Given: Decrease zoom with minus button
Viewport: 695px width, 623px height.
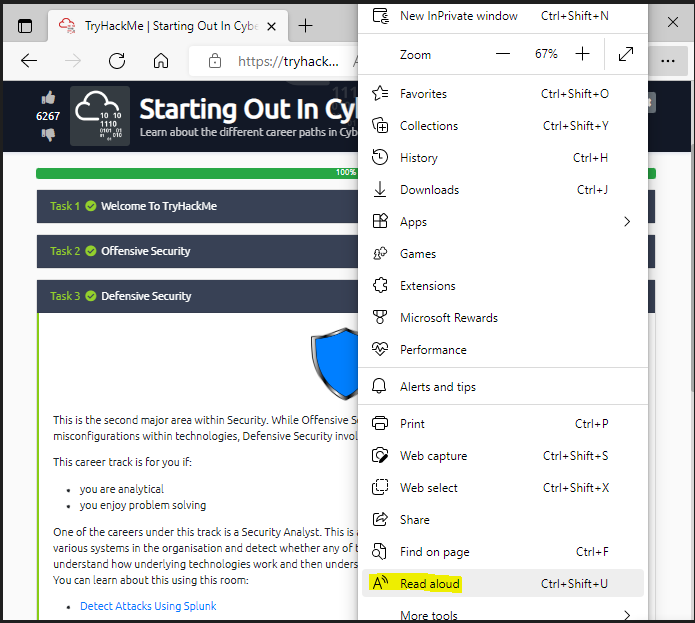Looking at the screenshot, I should click(503, 54).
